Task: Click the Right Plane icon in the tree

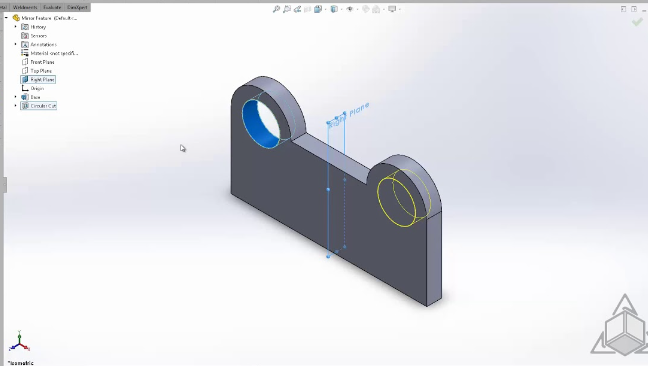Action: pos(25,79)
